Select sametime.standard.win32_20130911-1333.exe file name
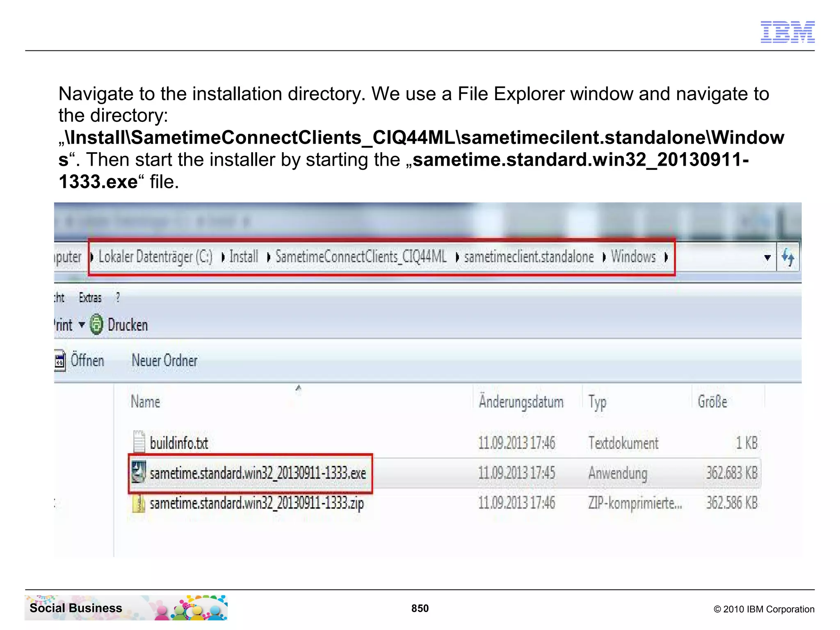 (x=258, y=473)
